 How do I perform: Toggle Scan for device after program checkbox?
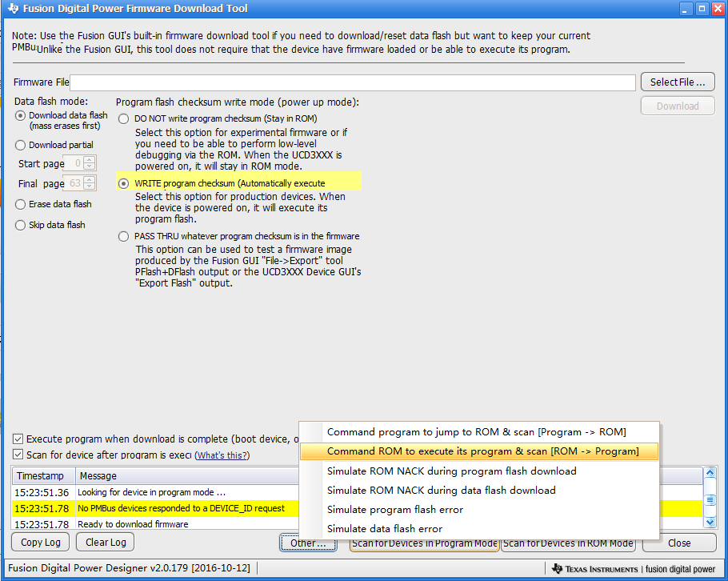click(x=18, y=455)
